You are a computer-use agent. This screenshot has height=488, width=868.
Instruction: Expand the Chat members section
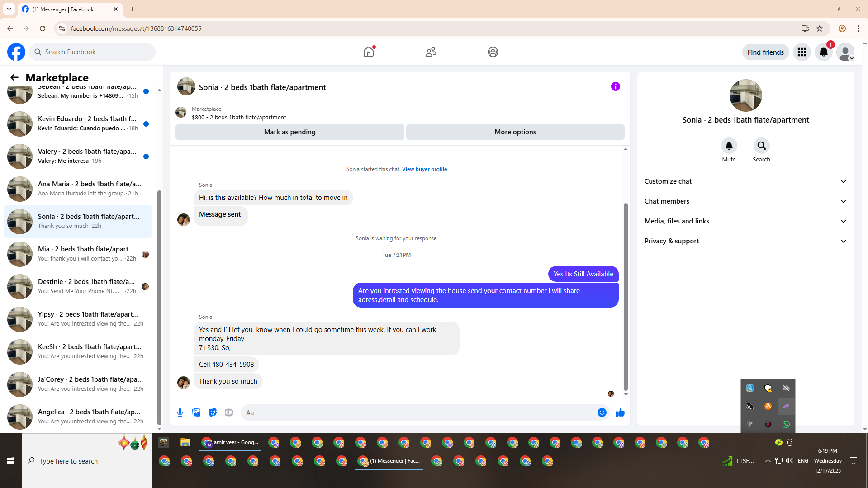pyautogui.click(x=745, y=201)
